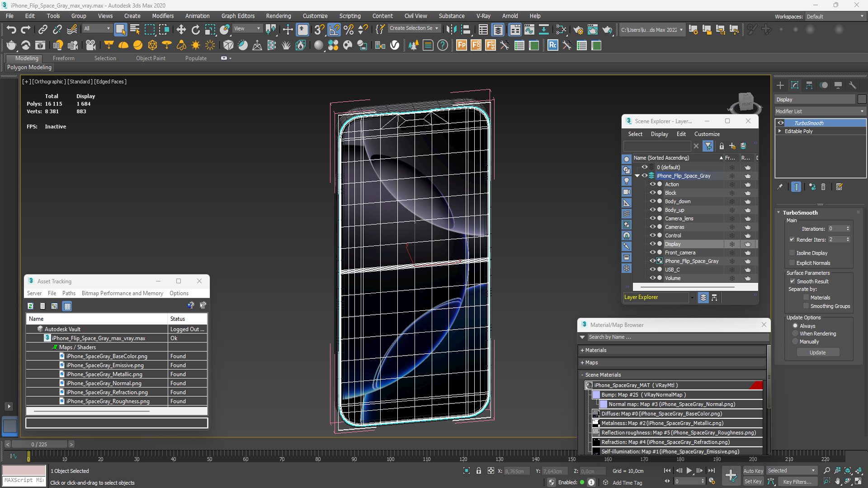Click the Auto Key button
Viewport: 868px width, 488px height.
(753, 471)
